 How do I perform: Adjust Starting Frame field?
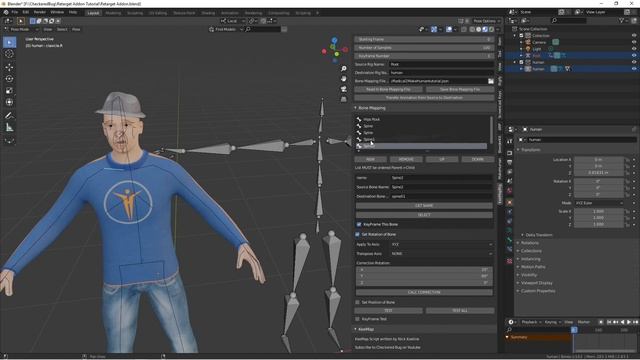424,39
